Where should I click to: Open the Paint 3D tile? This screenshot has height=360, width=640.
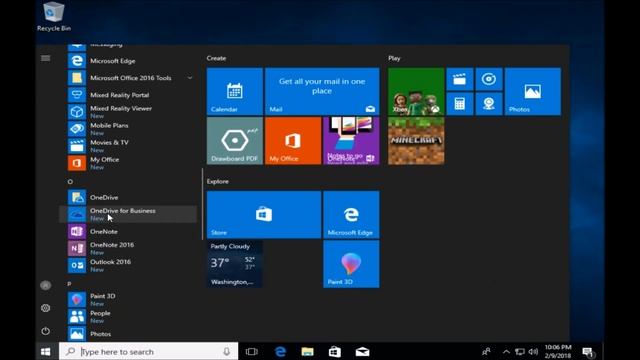pyautogui.click(x=351, y=264)
